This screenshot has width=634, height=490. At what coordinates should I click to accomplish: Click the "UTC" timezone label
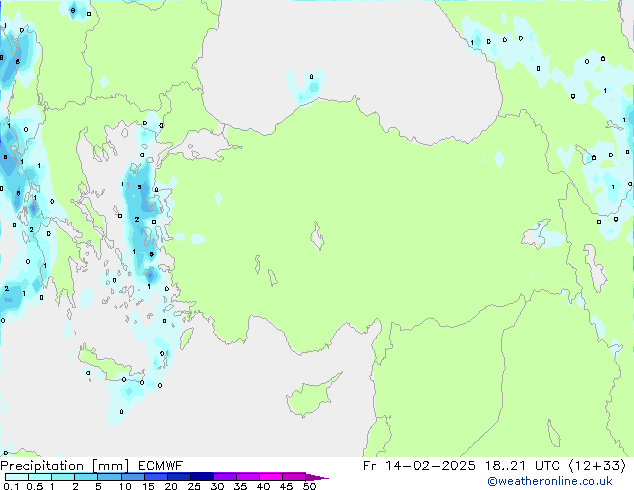click(547, 466)
